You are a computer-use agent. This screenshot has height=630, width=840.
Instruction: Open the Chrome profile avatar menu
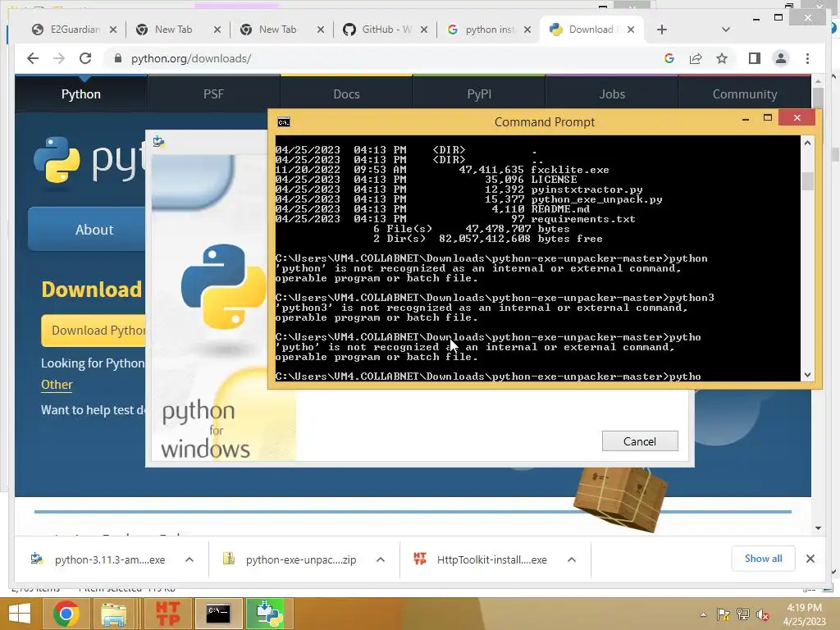coord(781,58)
